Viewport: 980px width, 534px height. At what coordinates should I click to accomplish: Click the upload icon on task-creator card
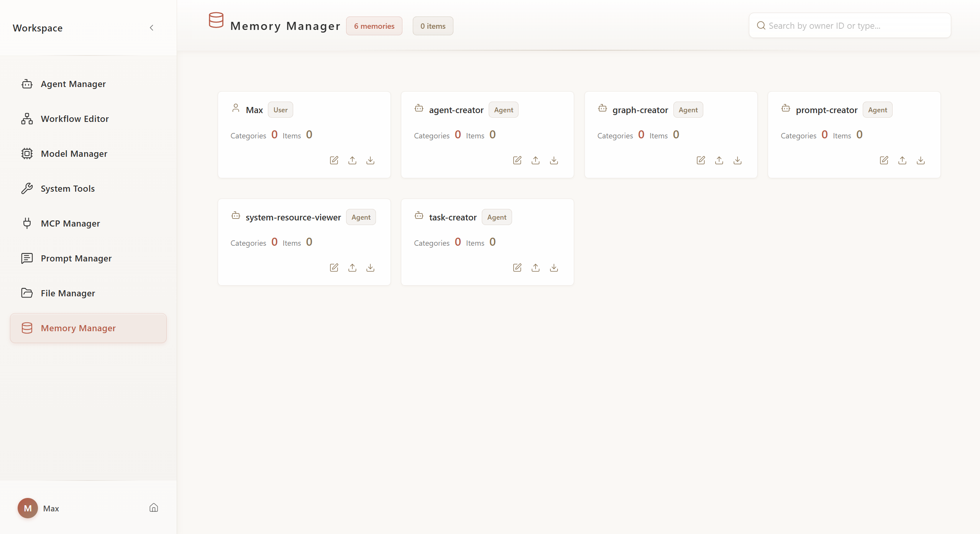coord(535,268)
